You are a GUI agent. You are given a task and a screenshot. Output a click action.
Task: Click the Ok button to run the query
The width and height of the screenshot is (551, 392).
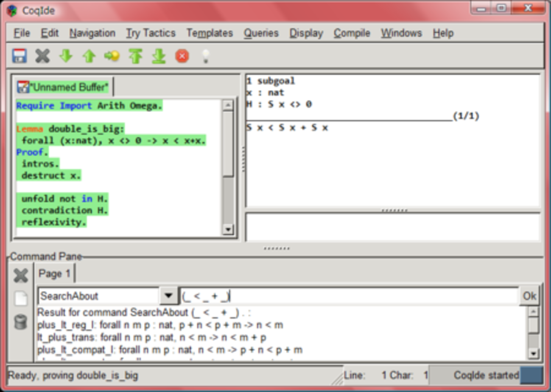[x=529, y=296]
